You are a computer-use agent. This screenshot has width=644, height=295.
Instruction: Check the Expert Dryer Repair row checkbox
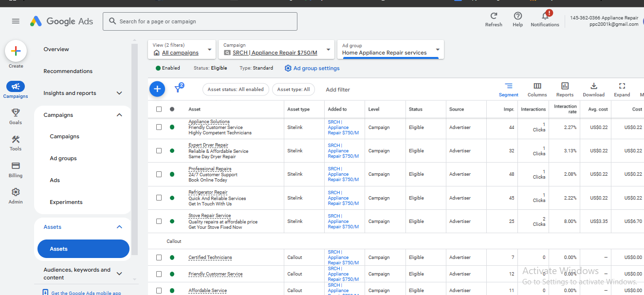point(159,150)
